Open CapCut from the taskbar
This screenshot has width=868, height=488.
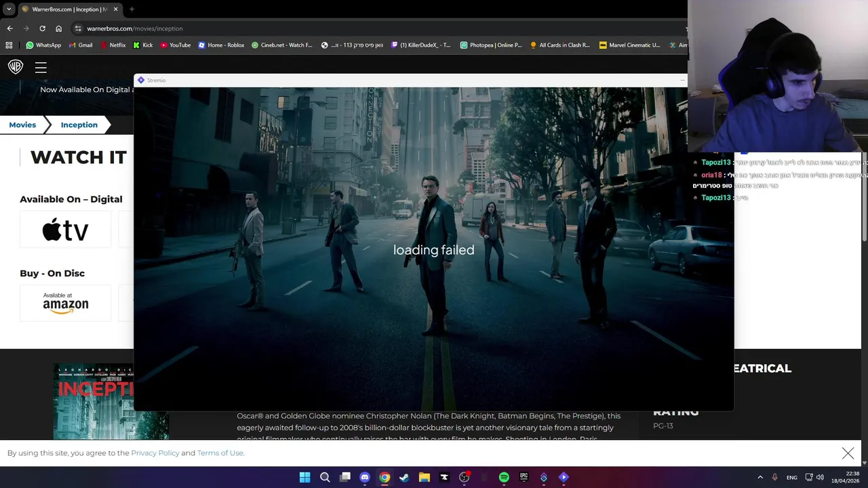tap(444, 477)
